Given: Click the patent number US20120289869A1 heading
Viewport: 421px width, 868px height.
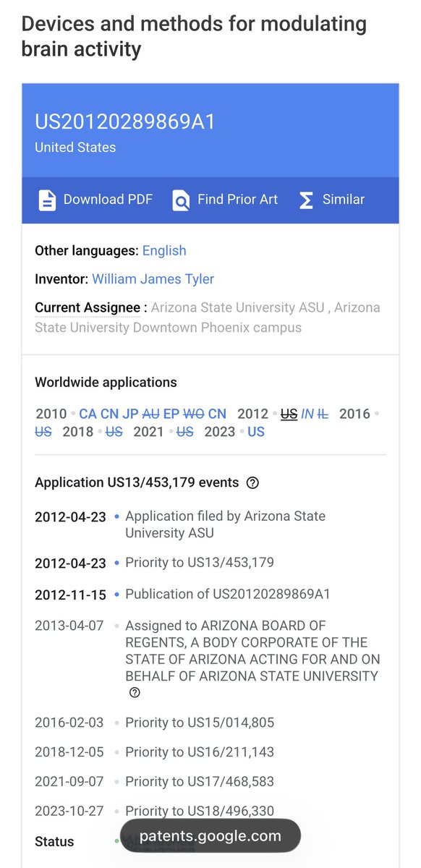Looking at the screenshot, I should pyautogui.click(x=125, y=122).
